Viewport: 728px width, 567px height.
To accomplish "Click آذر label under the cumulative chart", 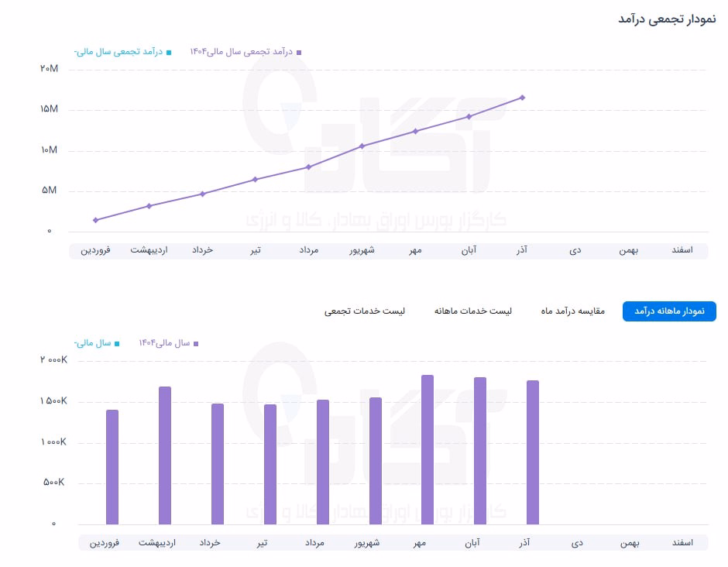I will [522, 250].
